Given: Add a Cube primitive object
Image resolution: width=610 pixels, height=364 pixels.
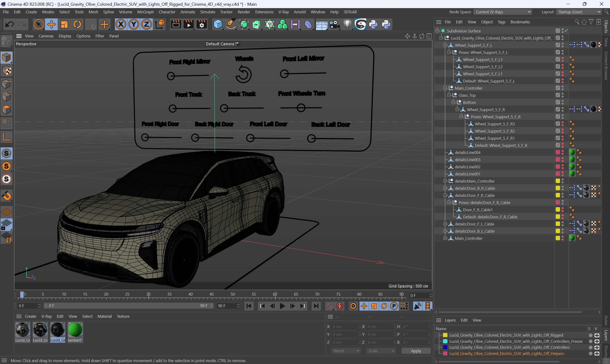Looking at the screenshot, I should pyautogui.click(x=218, y=24).
